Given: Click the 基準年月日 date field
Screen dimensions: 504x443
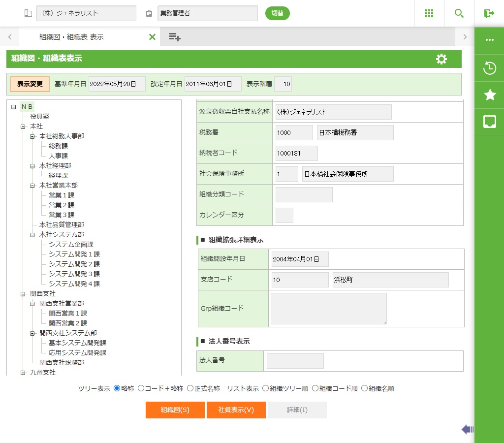Looking at the screenshot, I should (x=117, y=84).
